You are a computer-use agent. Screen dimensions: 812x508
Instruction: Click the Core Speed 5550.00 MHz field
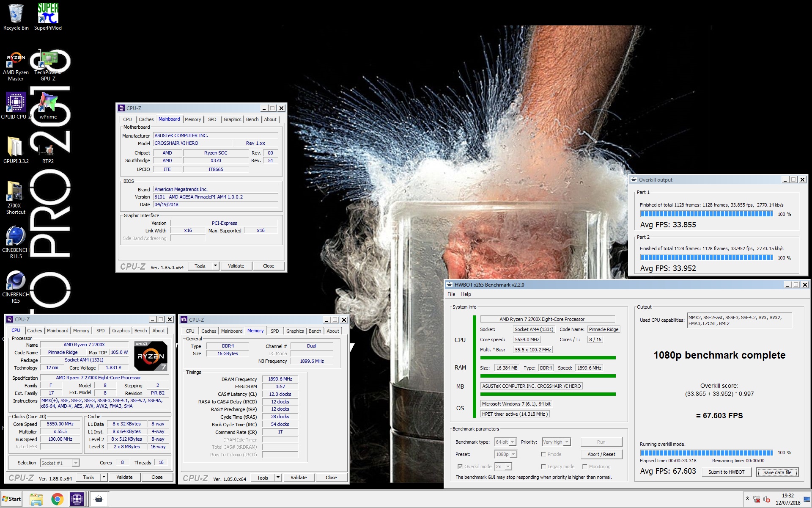tap(60, 424)
